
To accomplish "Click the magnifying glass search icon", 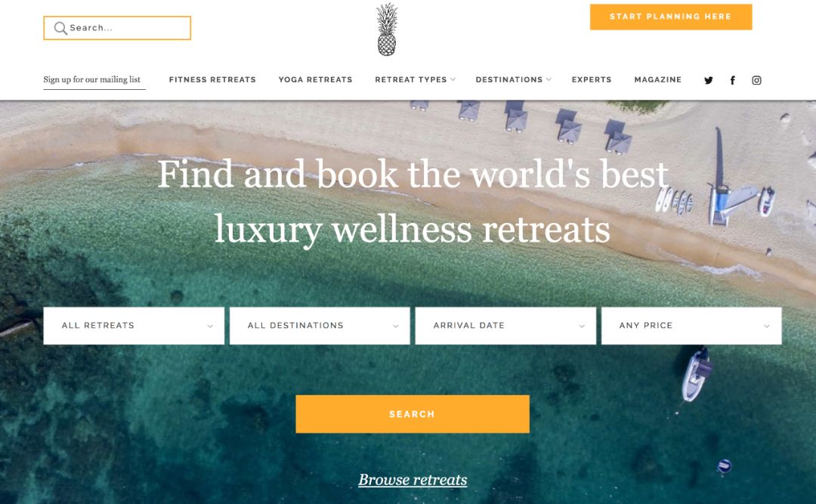I will [x=60, y=28].
